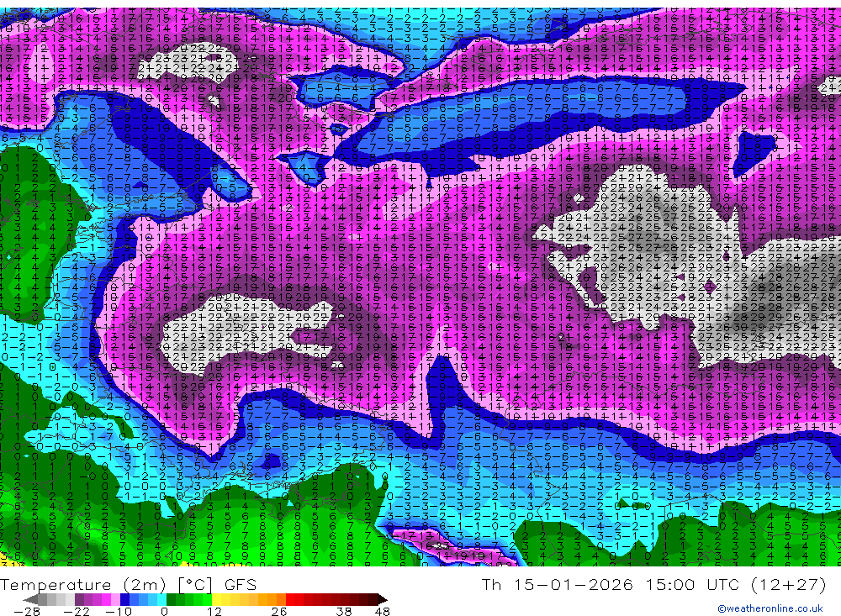Click the '38' legend label
This screenshot has width=841, height=616.
344,611
